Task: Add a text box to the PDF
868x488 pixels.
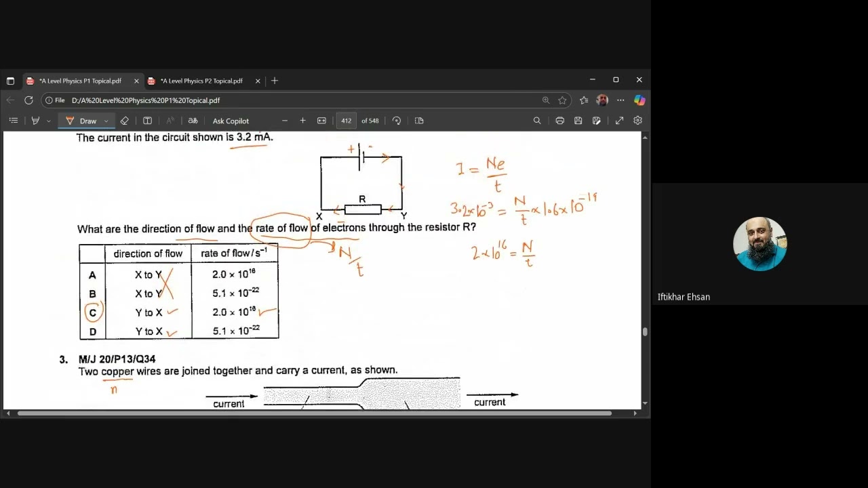Action: 147,121
